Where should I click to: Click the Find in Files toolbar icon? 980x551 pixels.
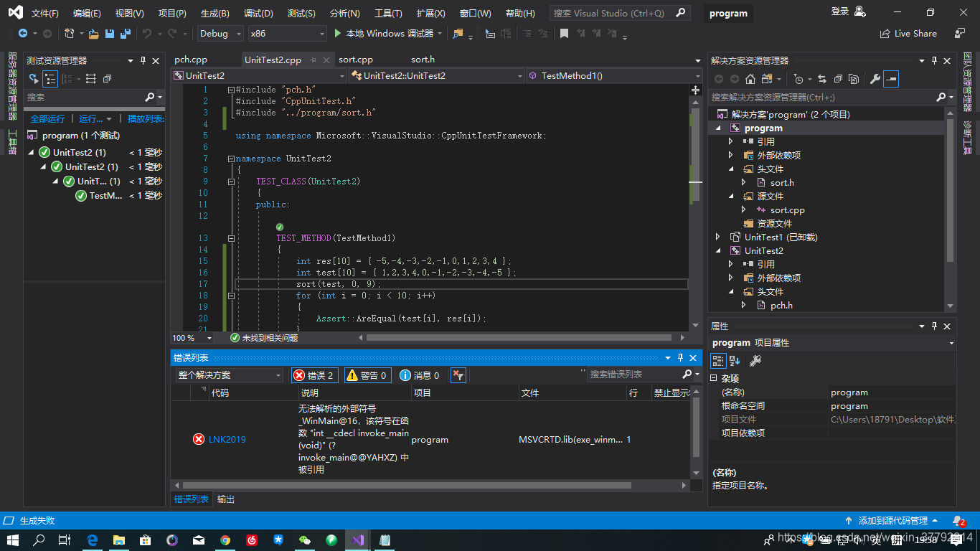458,33
